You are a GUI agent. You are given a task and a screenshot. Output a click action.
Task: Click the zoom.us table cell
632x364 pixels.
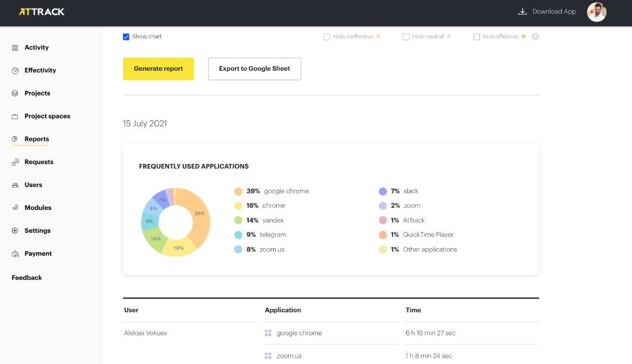click(x=289, y=356)
